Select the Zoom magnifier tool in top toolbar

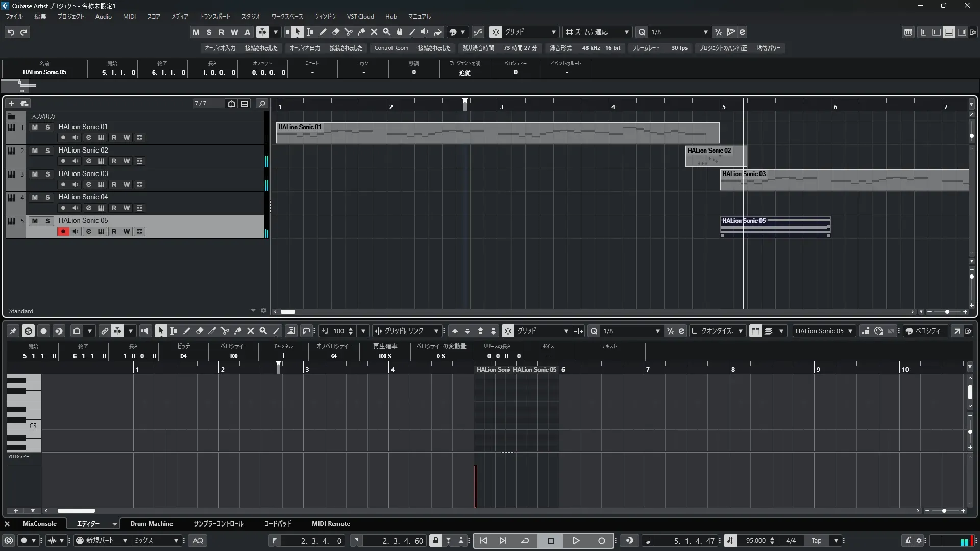pos(387,32)
